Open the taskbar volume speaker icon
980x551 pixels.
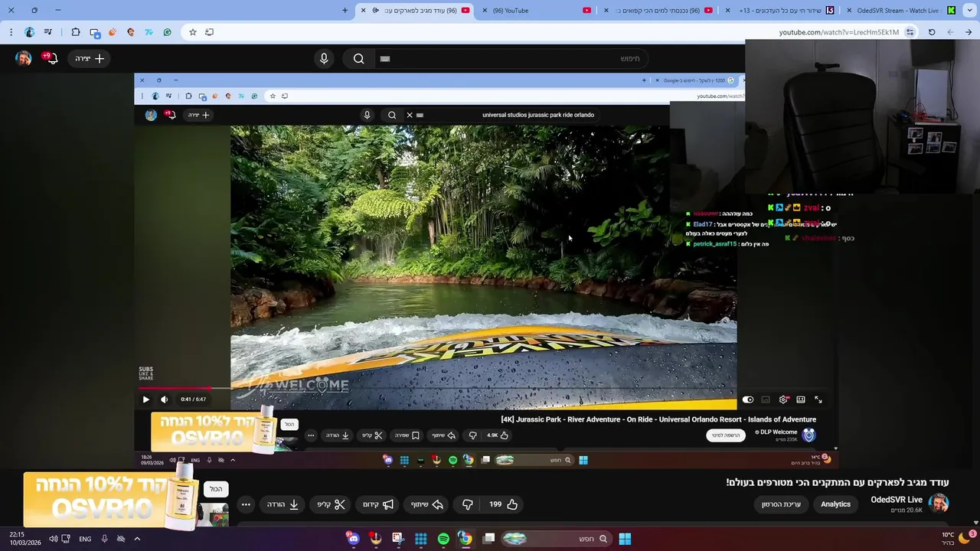click(x=53, y=539)
